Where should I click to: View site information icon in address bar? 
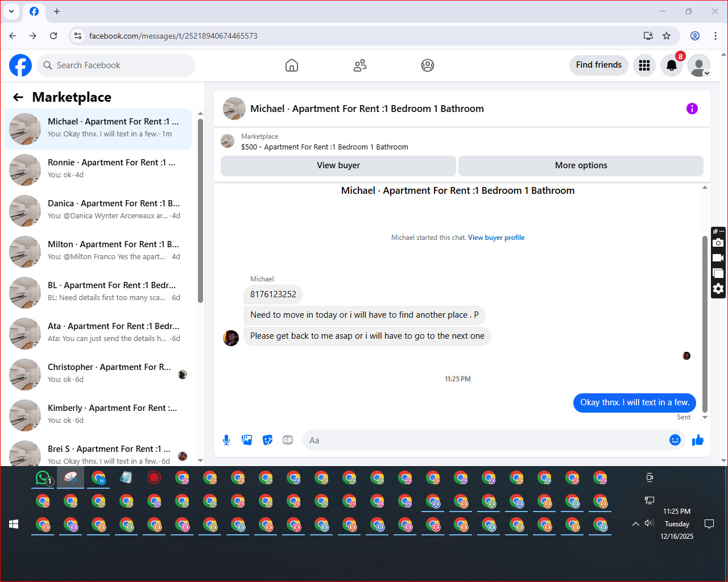pos(78,36)
